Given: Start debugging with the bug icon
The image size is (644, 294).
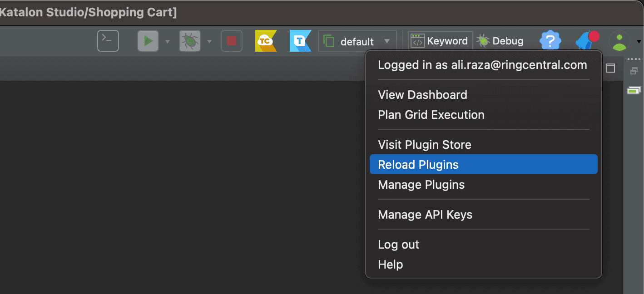Looking at the screenshot, I should click(x=189, y=41).
